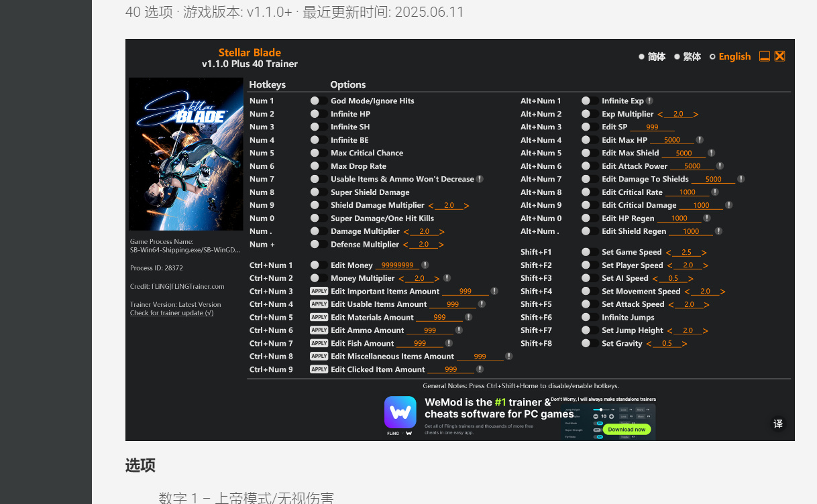Viewport: 817px width, 504px height.
Task: Click the Edit HP Regen value field
Action: (x=679, y=218)
